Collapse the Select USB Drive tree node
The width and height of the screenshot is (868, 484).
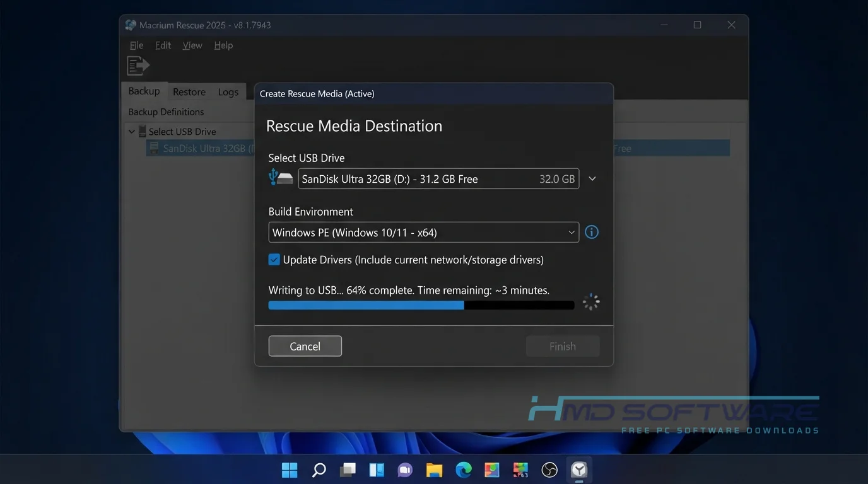(x=131, y=131)
